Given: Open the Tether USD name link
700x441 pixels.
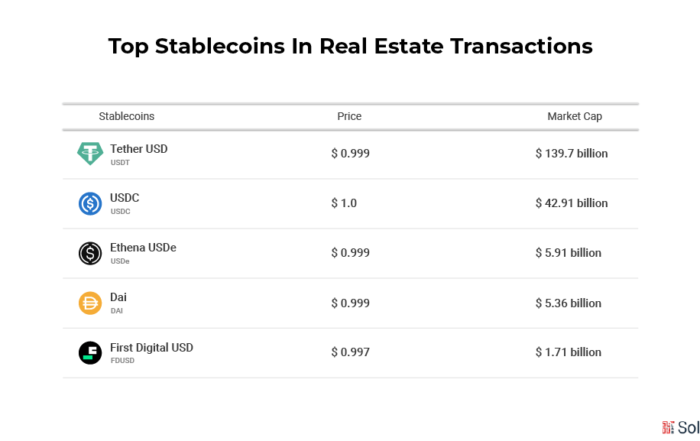Looking at the screenshot, I should [139, 149].
